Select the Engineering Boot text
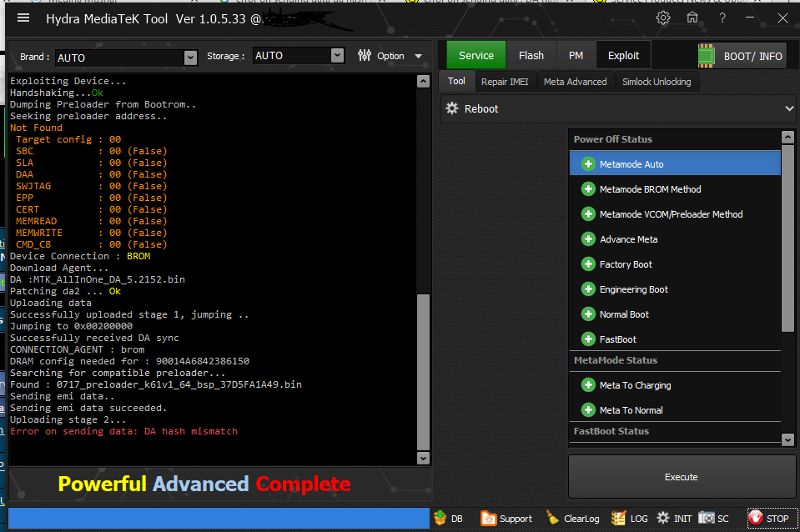 coord(634,289)
